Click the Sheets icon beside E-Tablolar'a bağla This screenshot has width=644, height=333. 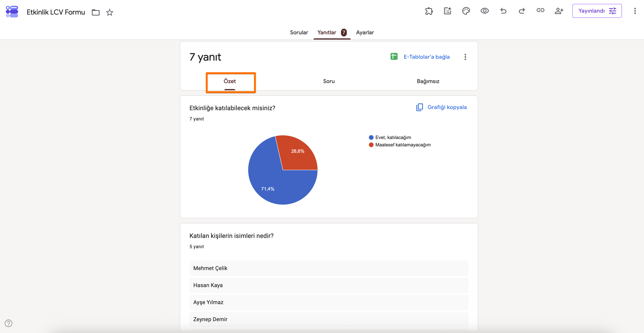[x=394, y=57]
